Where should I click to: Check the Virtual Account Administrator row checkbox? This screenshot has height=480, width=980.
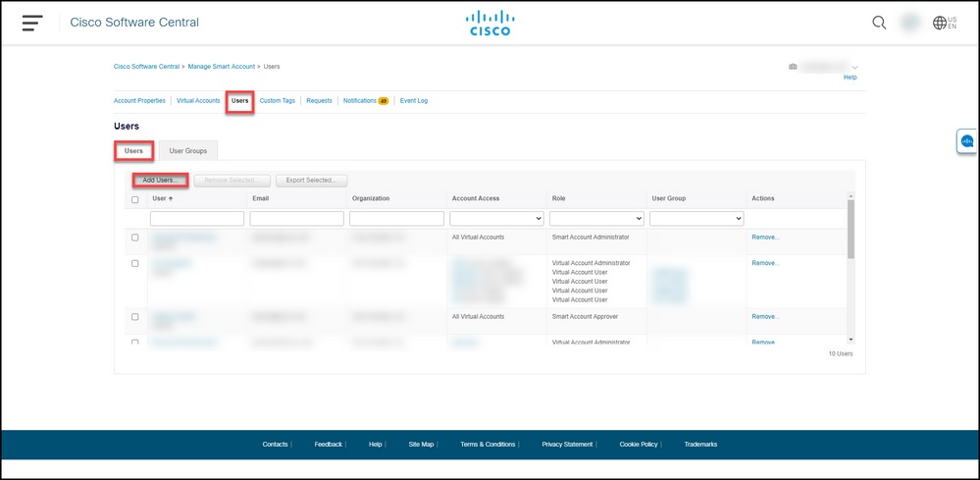(x=135, y=264)
